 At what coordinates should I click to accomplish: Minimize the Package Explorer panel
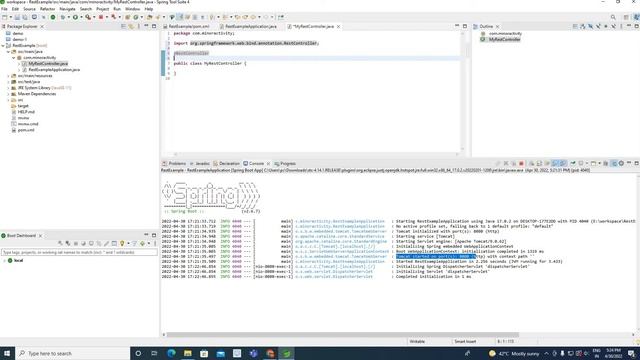click(x=146, y=26)
